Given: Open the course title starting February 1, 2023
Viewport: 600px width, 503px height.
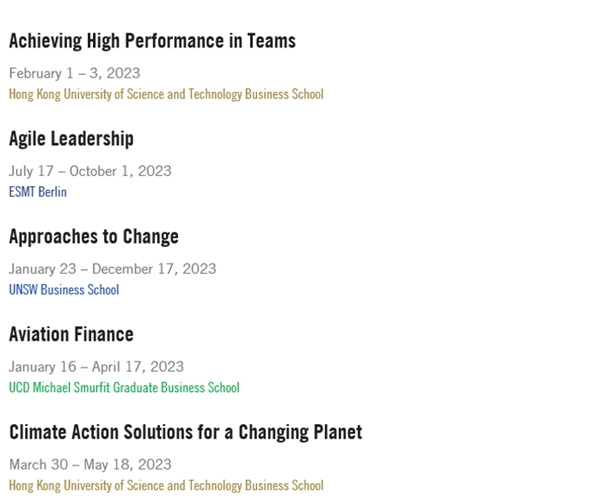Looking at the screenshot, I should point(152,41).
